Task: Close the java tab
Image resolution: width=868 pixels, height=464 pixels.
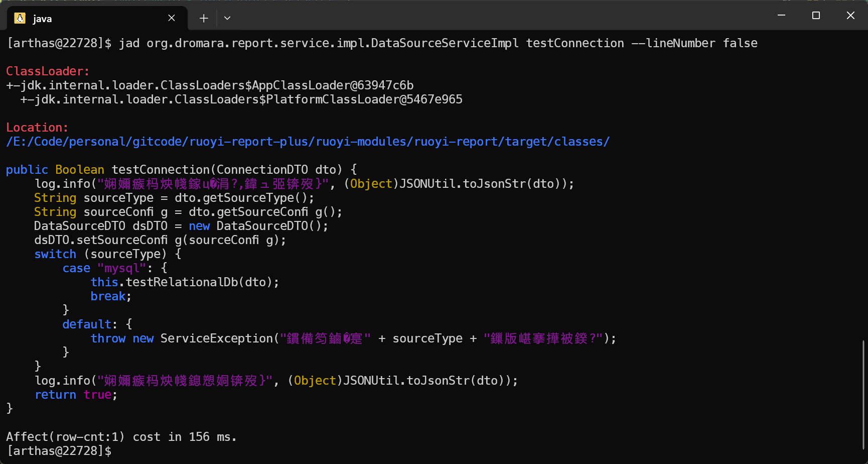Action: point(172,18)
